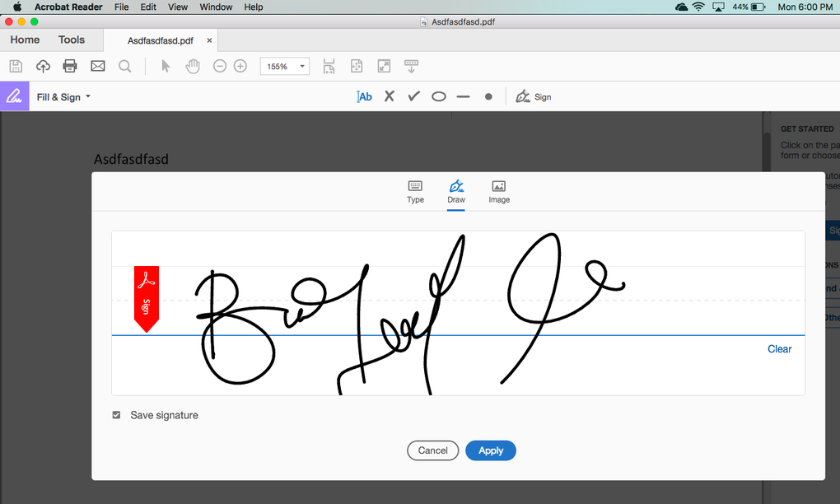Screen dimensions: 840x504
Task: Switch to the Image signature tab
Action: [499, 192]
